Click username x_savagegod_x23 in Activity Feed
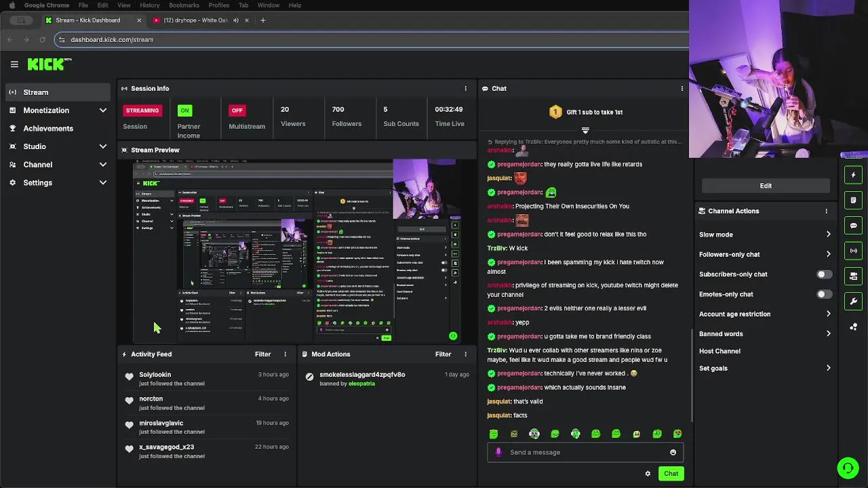The image size is (868, 488). (167, 447)
